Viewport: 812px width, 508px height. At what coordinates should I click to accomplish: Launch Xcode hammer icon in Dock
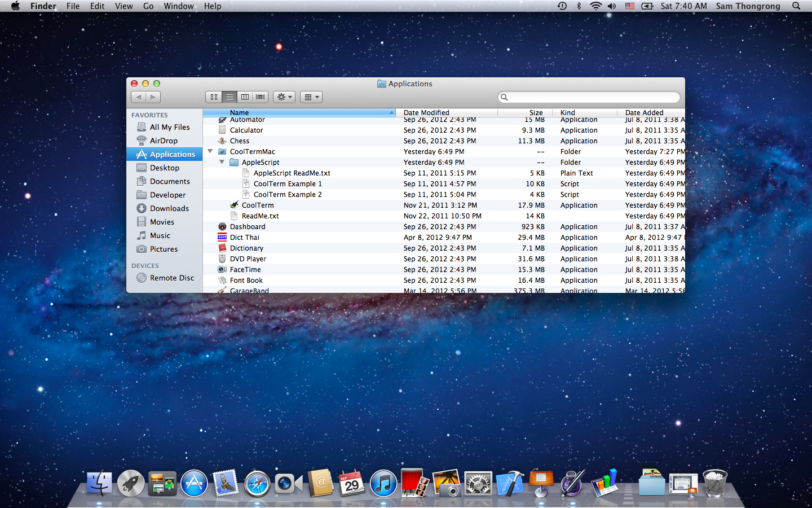[510, 484]
